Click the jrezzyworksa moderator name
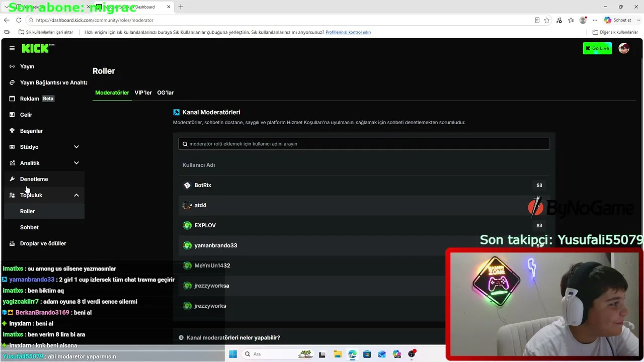The height and width of the screenshot is (362, 644). 212,286
